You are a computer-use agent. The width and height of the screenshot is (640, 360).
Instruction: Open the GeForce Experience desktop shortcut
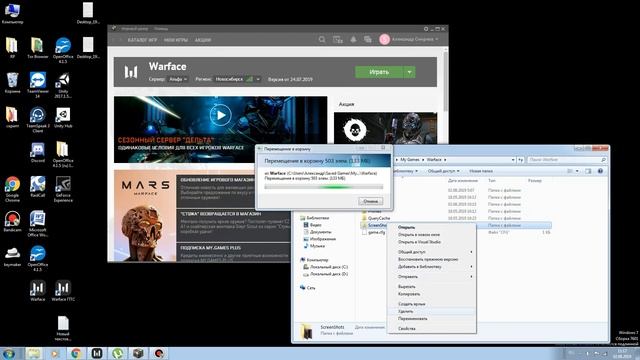coord(63,189)
